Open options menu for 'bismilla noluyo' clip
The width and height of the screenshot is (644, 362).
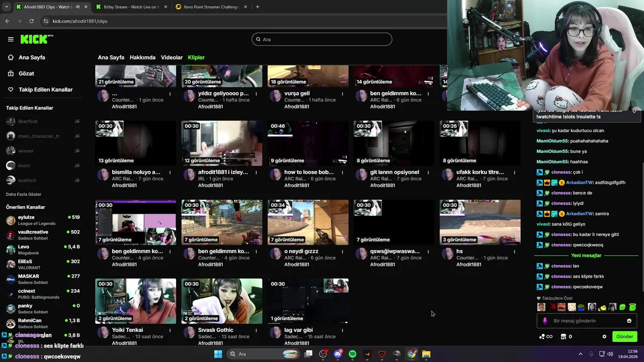pos(170,172)
